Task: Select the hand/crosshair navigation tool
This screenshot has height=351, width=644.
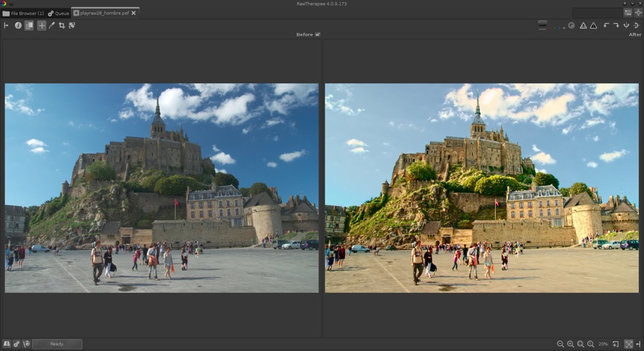Action: click(x=42, y=25)
